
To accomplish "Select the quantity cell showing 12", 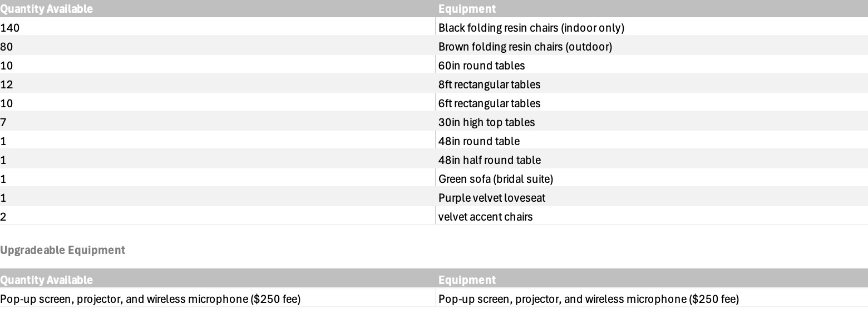I will [7, 84].
